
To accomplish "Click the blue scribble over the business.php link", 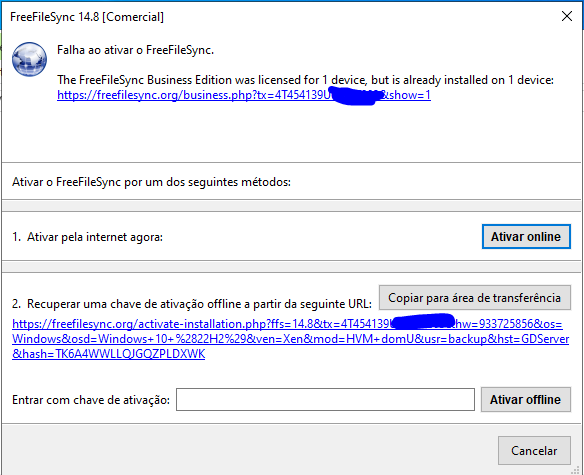I will [356, 96].
